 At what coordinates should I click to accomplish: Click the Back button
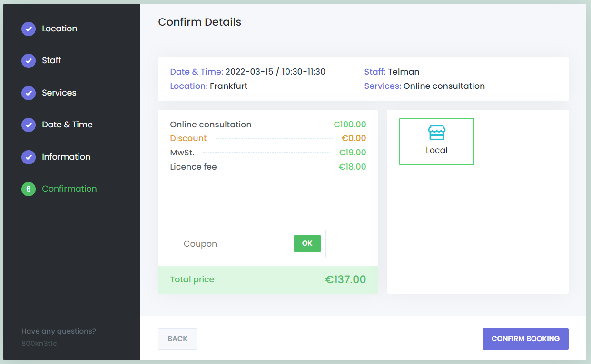pyautogui.click(x=177, y=339)
